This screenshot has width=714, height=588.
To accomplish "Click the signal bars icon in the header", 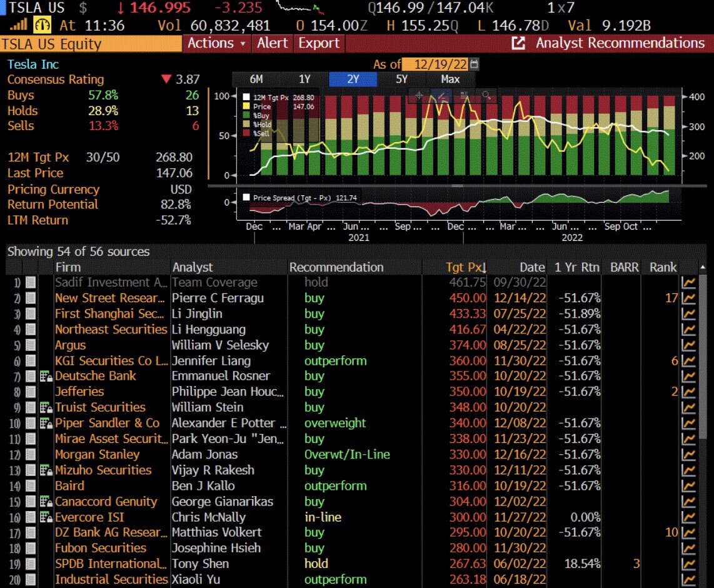I will 19,26.
